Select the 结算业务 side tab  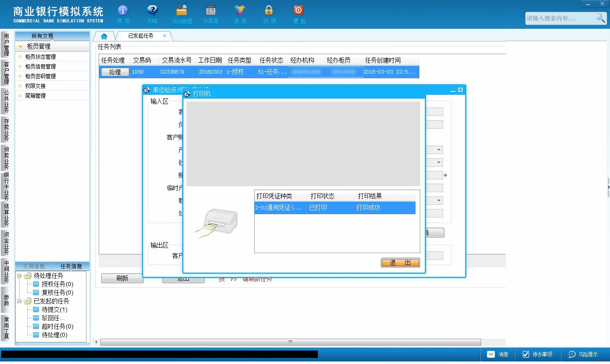(6, 215)
